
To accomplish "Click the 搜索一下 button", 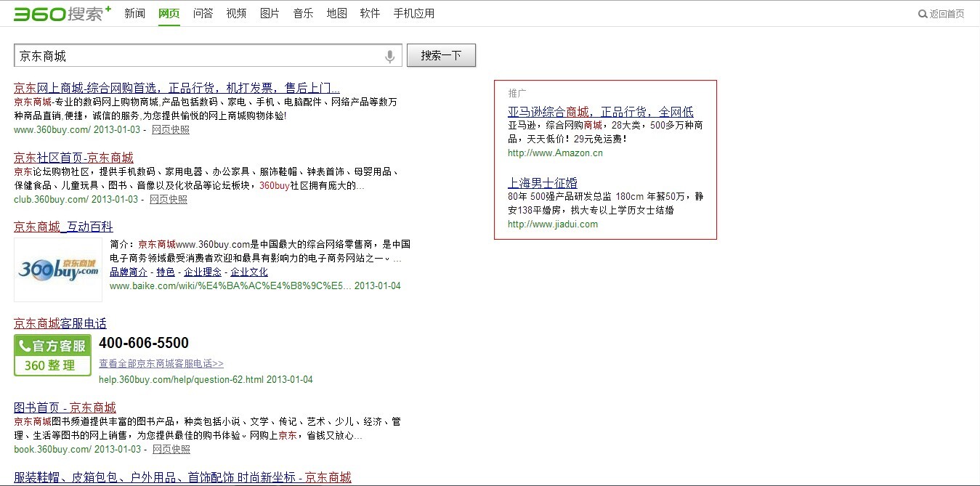I will click(441, 56).
